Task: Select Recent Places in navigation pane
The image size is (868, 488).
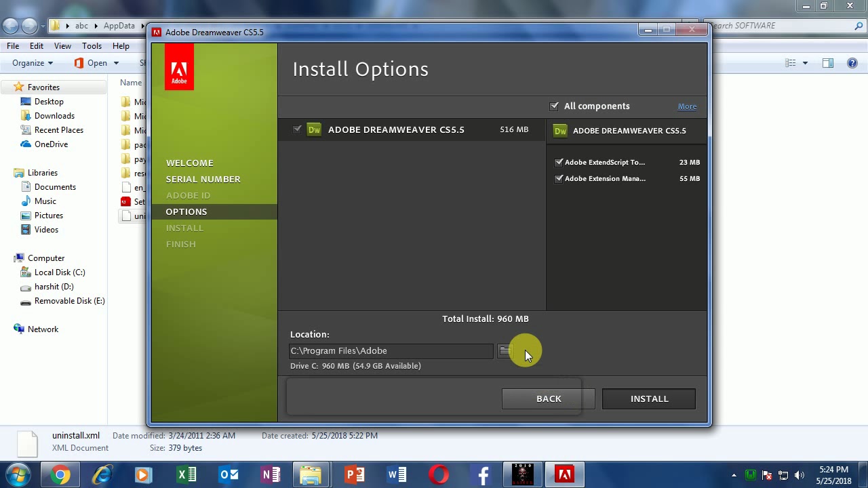Action: (59, 130)
